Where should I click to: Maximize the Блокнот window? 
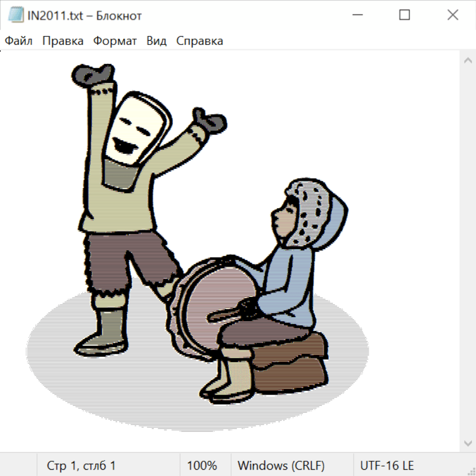[405, 15]
